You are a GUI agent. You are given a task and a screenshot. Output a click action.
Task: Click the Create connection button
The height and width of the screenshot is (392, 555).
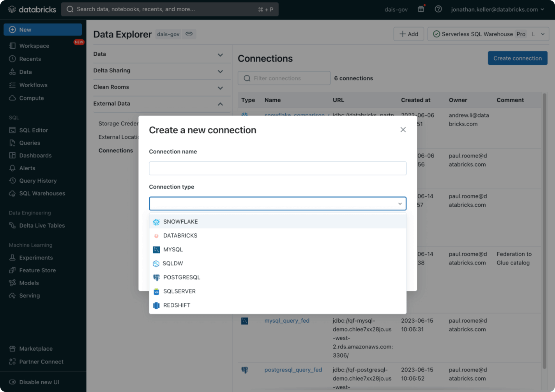pyautogui.click(x=517, y=58)
